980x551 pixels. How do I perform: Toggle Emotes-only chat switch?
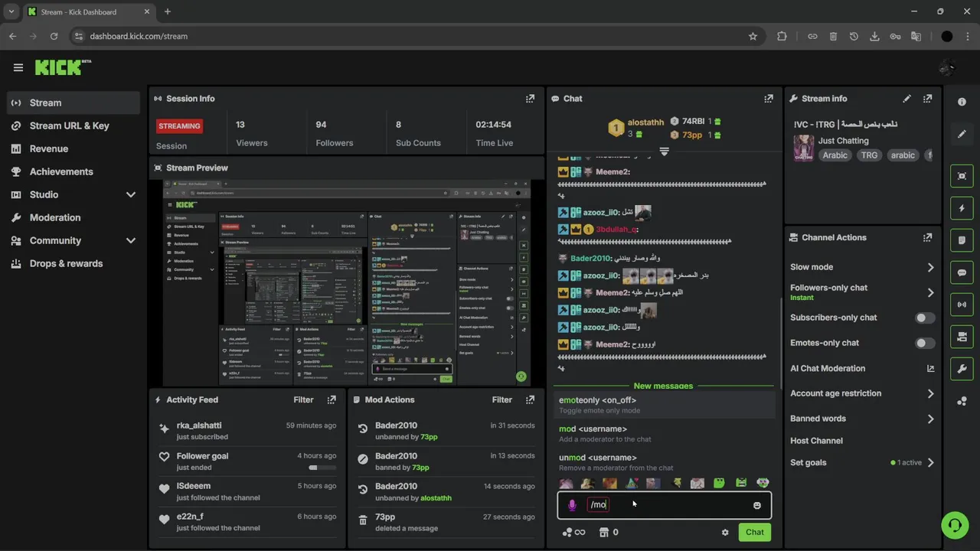coord(925,343)
